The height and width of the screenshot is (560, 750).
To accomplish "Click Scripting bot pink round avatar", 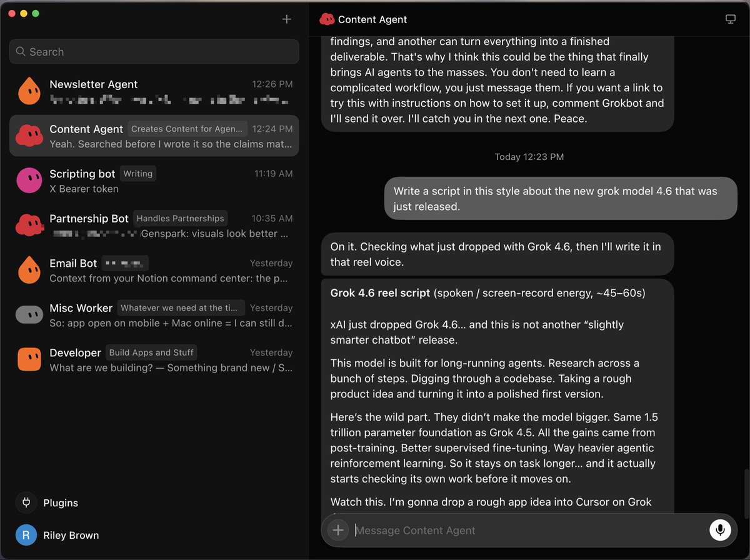I will (x=29, y=181).
